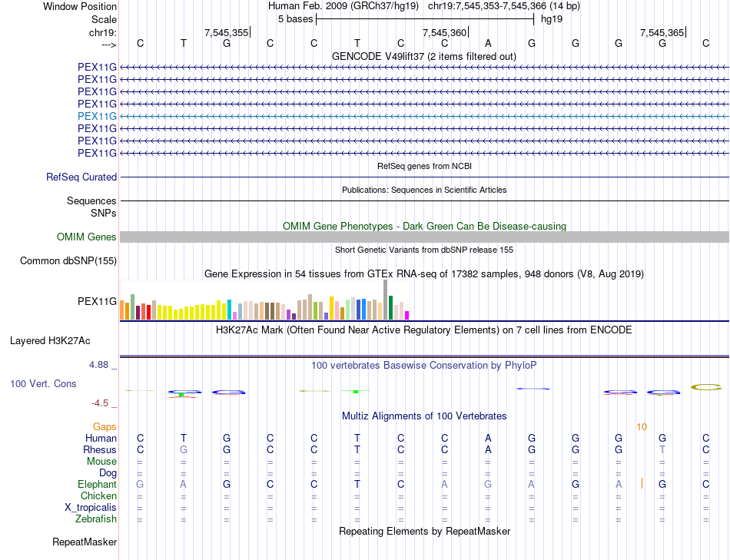Click the Zebrafish species label
Image resolution: width=730 pixels, height=560 pixels.
(96, 519)
